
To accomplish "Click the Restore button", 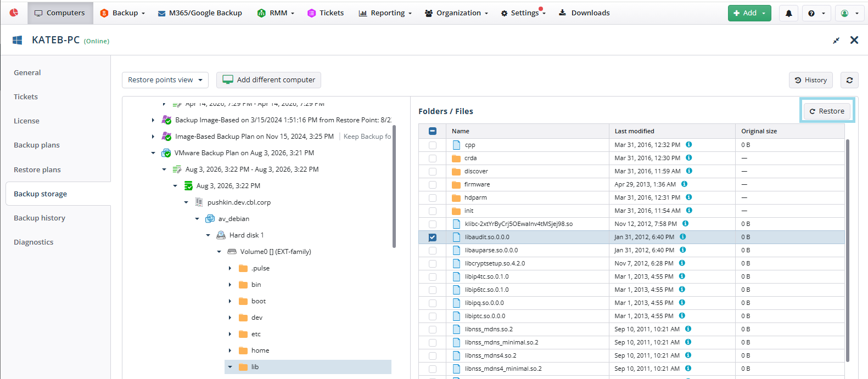I will (x=827, y=111).
